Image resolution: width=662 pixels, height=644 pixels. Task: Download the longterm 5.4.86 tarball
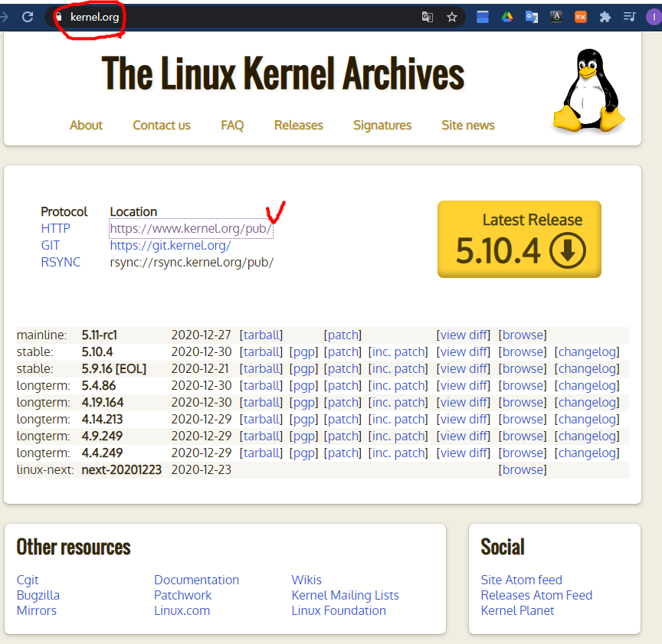tap(261, 386)
